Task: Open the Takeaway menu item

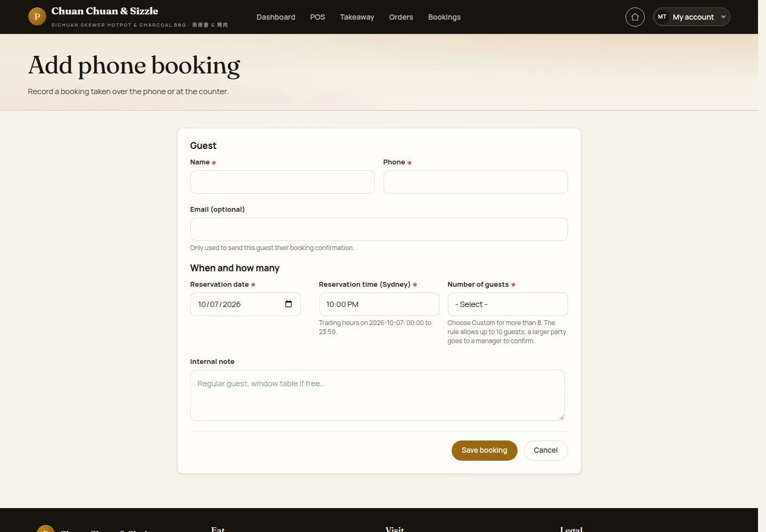Action: point(357,17)
